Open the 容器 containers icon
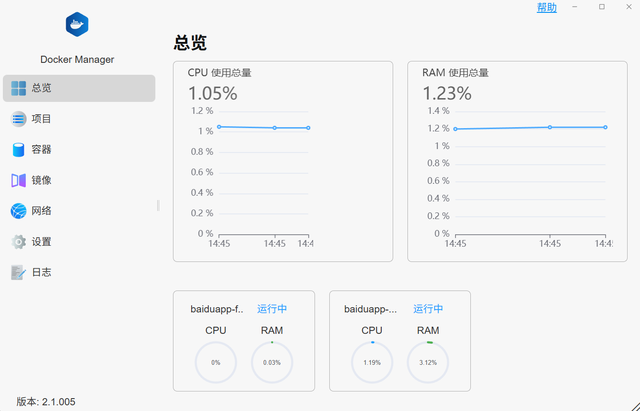The width and height of the screenshot is (640, 411). [x=19, y=150]
